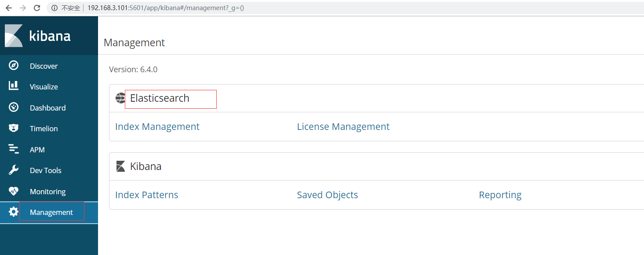
Task: Click the APM lines icon
Action: point(14,149)
